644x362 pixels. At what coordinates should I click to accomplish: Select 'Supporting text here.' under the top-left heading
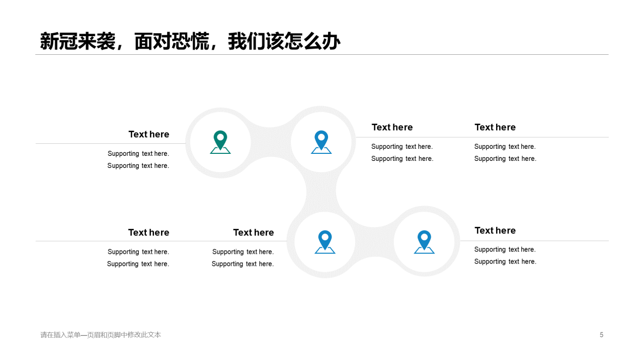coord(138,153)
